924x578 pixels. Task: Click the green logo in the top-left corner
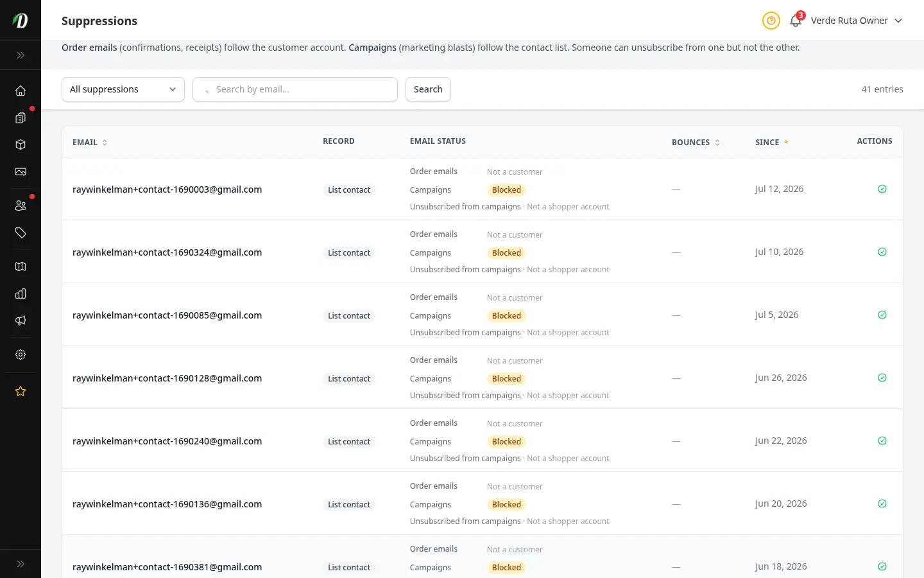tap(21, 21)
